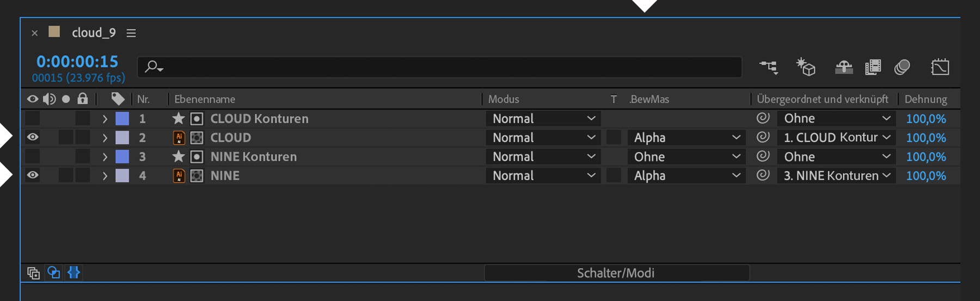Expand the CLOUD Konturen layer properties
Image resolution: width=980 pixels, height=301 pixels.
[x=105, y=118]
